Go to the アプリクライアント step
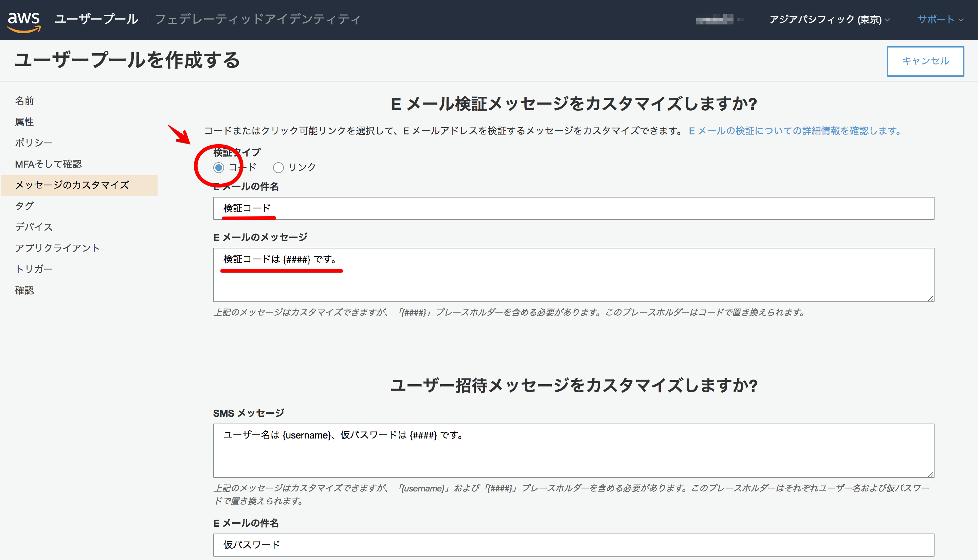The image size is (978, 560). click(57, 248)
